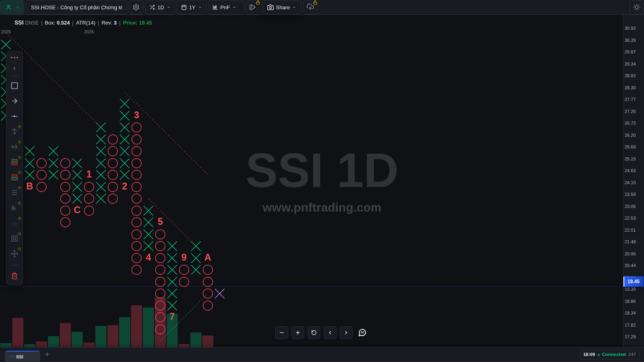Open the Share dropdown
This screenshot has width=644, height=362.
(282, 7)
